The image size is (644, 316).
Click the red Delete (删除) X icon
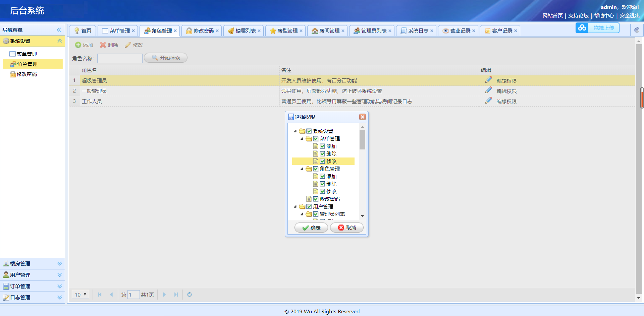pyautogui.click(x=103, y=45)
